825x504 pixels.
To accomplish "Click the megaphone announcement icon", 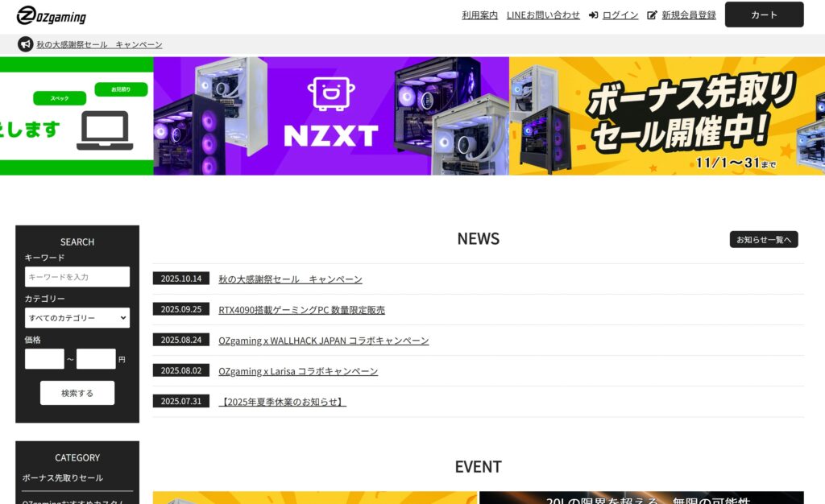I will (23, 44).
